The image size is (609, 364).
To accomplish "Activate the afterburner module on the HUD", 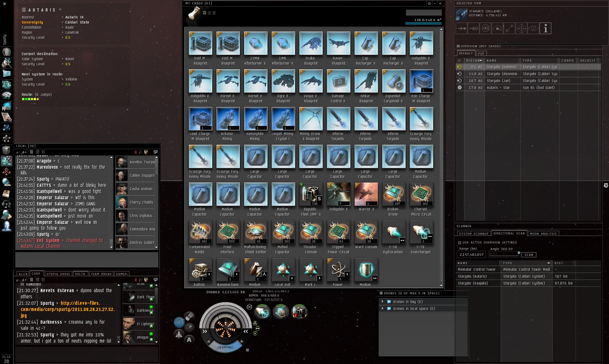I will tap(262, 312).
